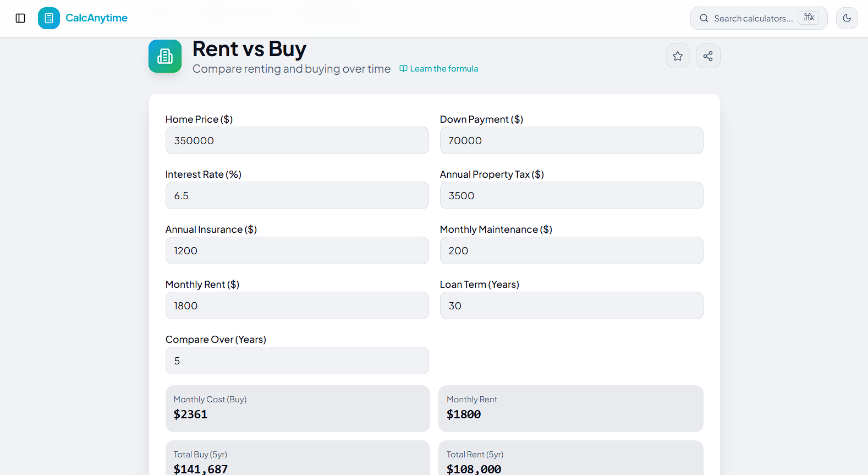Select the Loan Term years field
The image size is (868, 475).
572,305
